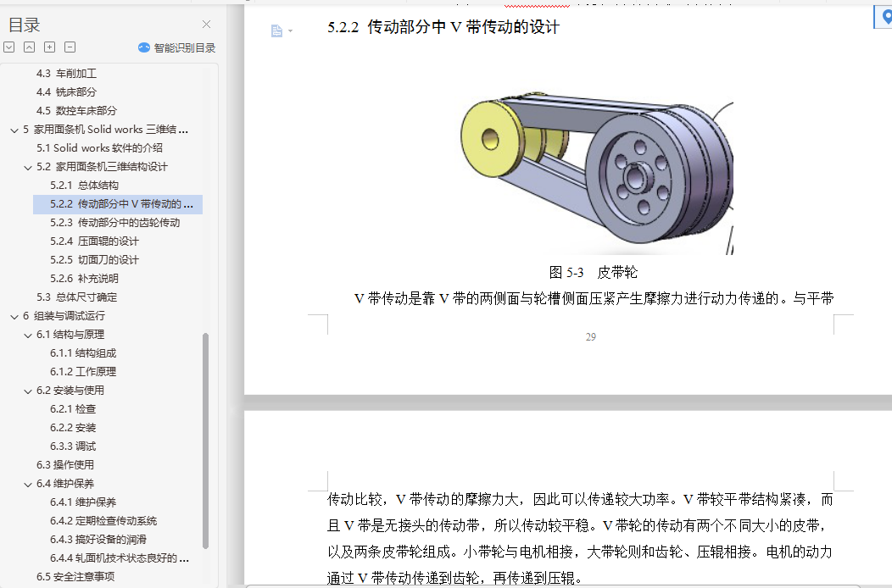Click the paragraph starting V 带传动是靠
892x588 pixels.
click(594, 298)
